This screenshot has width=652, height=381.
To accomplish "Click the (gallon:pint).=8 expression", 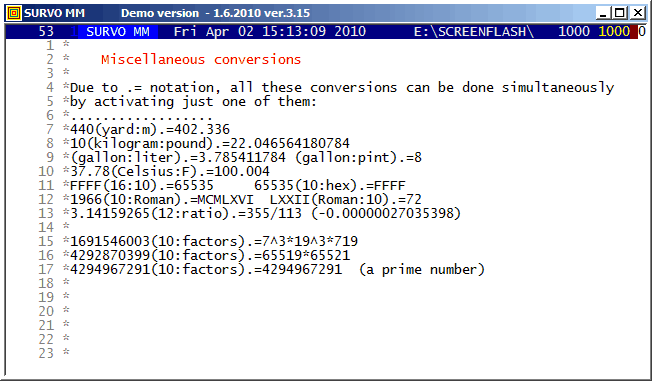I will [x=358, y=158].
